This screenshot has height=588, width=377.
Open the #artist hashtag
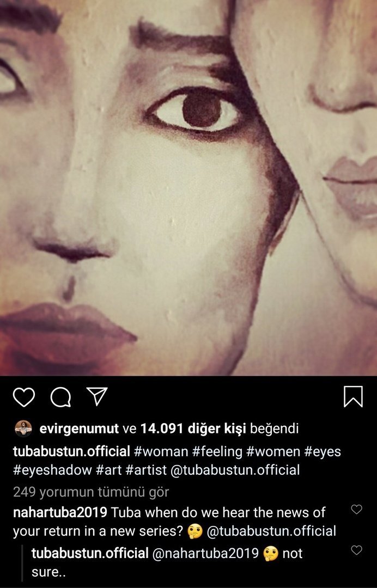(x=145, y=470)
